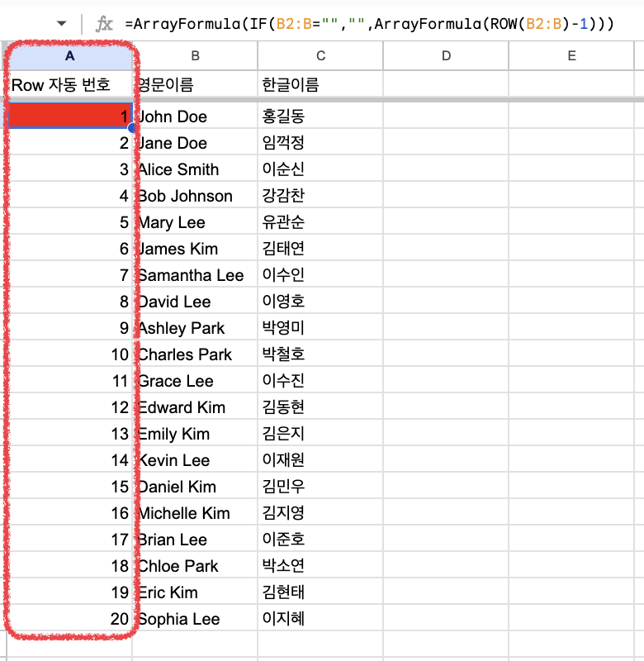Select column E header
This screenshot has width=644, height=661.
571,55
